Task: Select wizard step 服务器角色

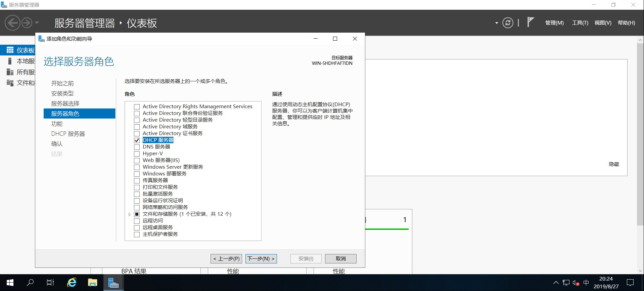Action: (79, 114)
